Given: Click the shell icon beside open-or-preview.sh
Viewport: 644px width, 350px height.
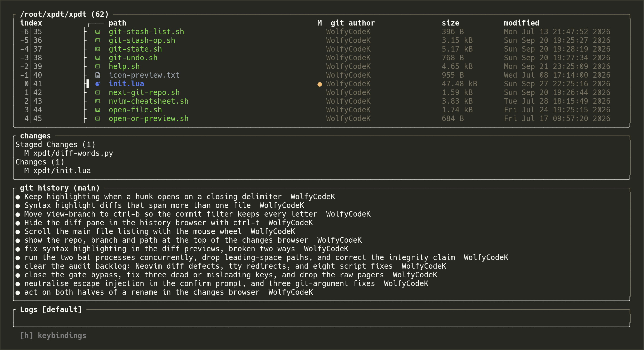Looking at the screenshot, I should click(x=98, y=119).
